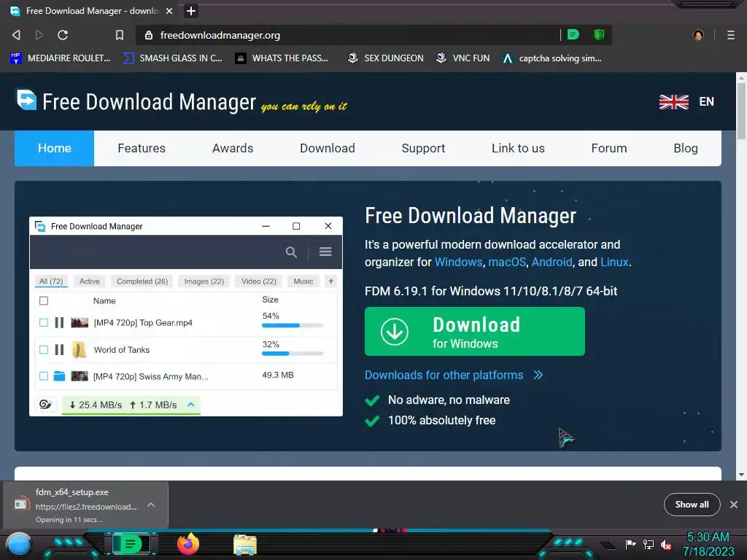The image size is (747, 560).
Task: Open File Explorer from the taskbar
Action: [245, 545]
